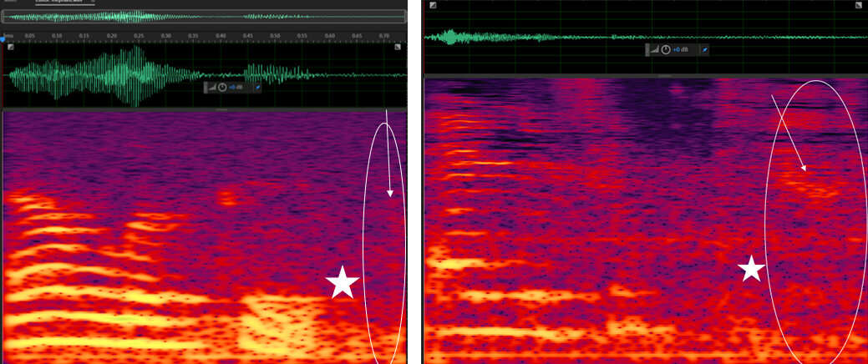Click the left waveform-spectrogram divider handle

pos(221,109)
